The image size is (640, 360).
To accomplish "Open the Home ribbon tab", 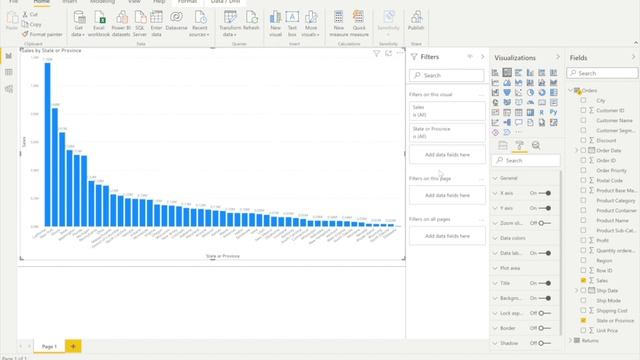I will point(42,2).
